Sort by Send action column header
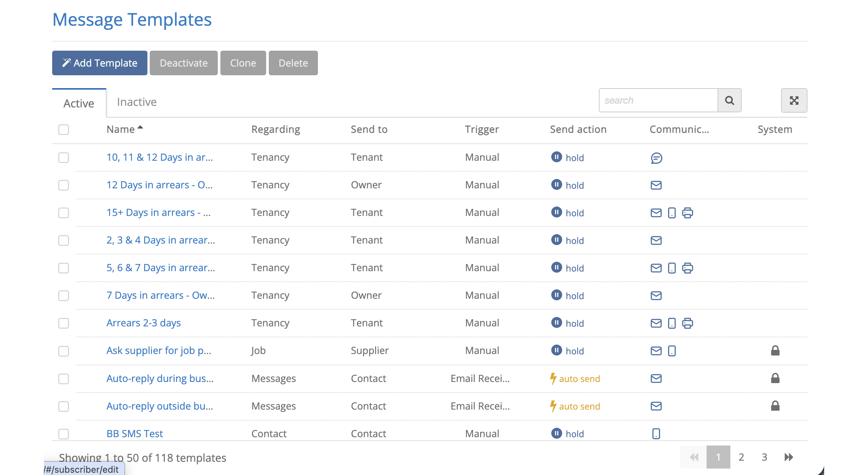Screen dimensions: 868x475 578,129
